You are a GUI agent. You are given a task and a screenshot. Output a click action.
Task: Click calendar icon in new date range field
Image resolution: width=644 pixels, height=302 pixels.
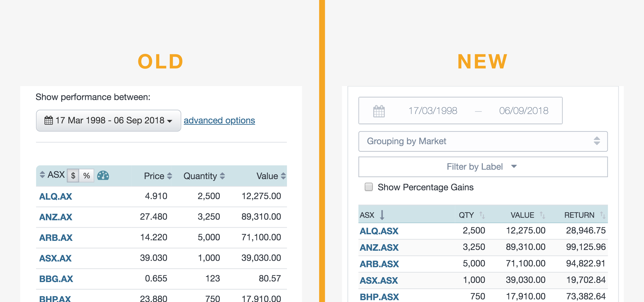click(379, 111)
